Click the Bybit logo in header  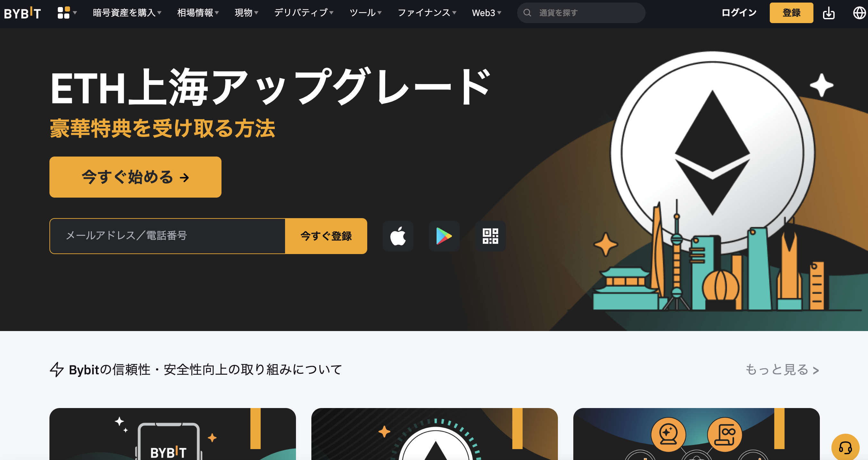22,13
